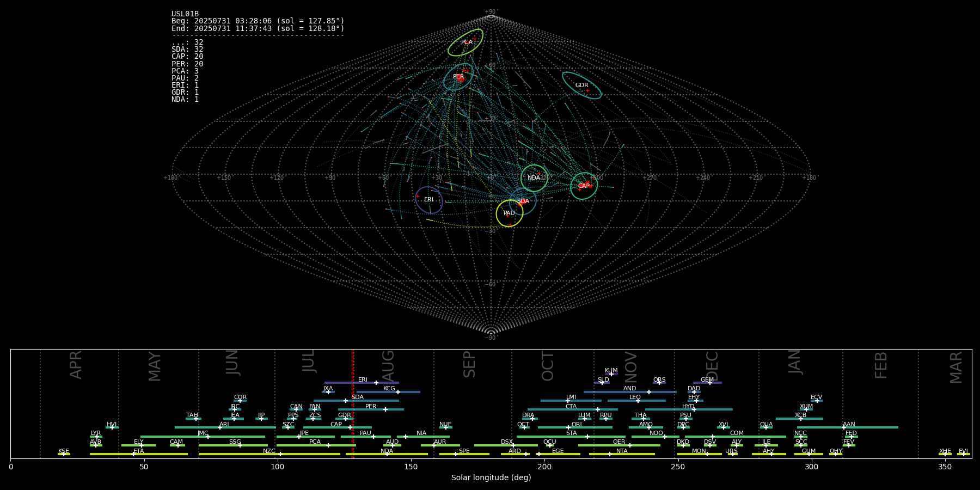Click the OCT month label in timeline
980x490 pixels.
click(x=548, y=366)
